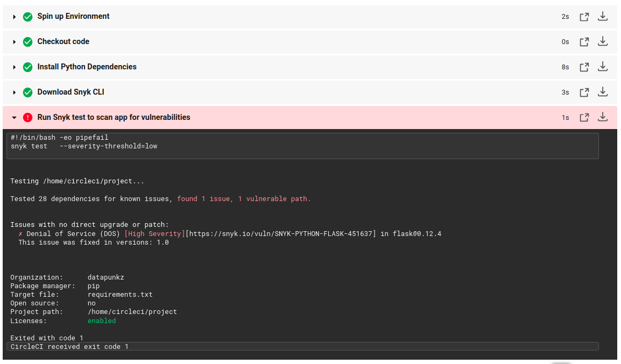
Task: Open Spin up Environment output in new tab
Action: click(584, 16)
